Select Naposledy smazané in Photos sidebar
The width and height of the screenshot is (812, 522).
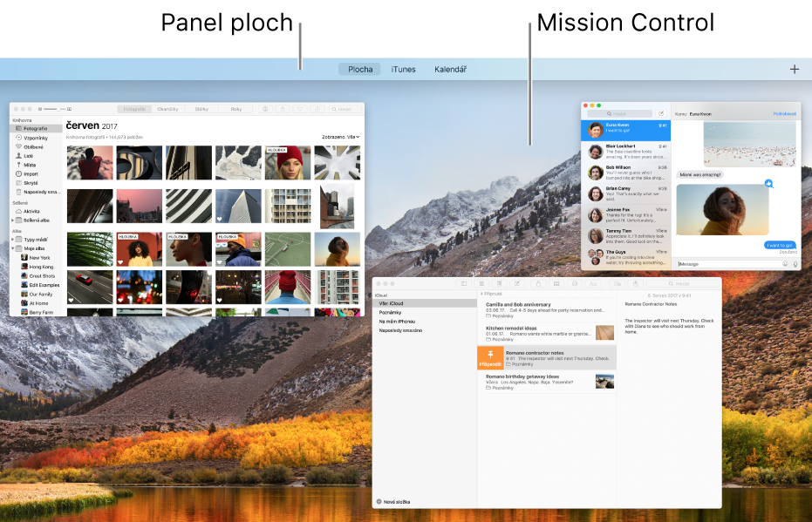coord(36,192)
